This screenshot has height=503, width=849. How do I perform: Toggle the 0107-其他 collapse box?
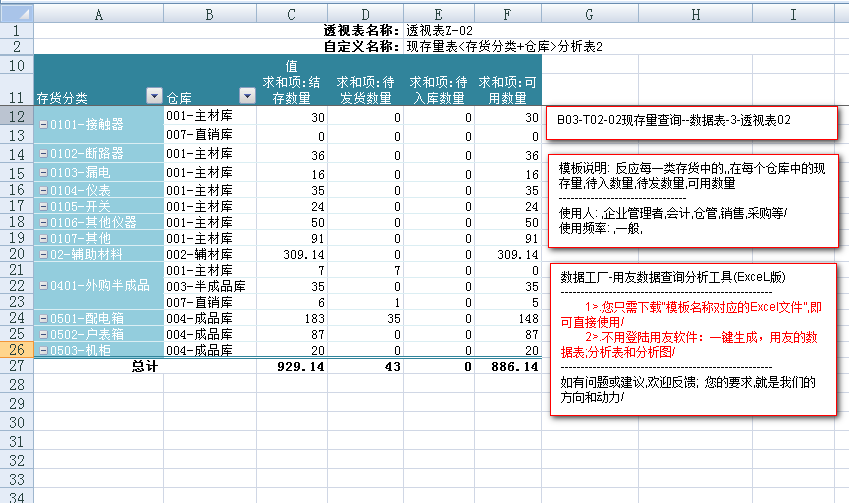[43, 238]
